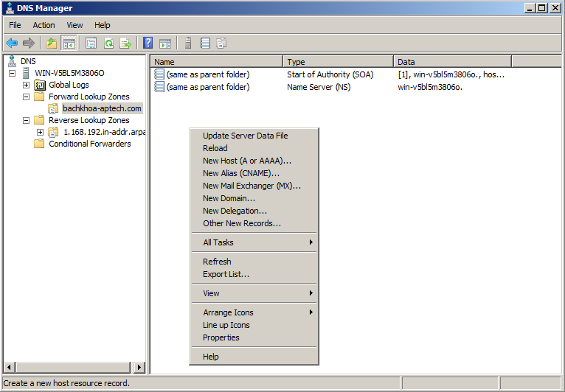Click the Global Logs icon
Image resolution: width=565 pixels, height=392 pixels.
coord(40,85)
